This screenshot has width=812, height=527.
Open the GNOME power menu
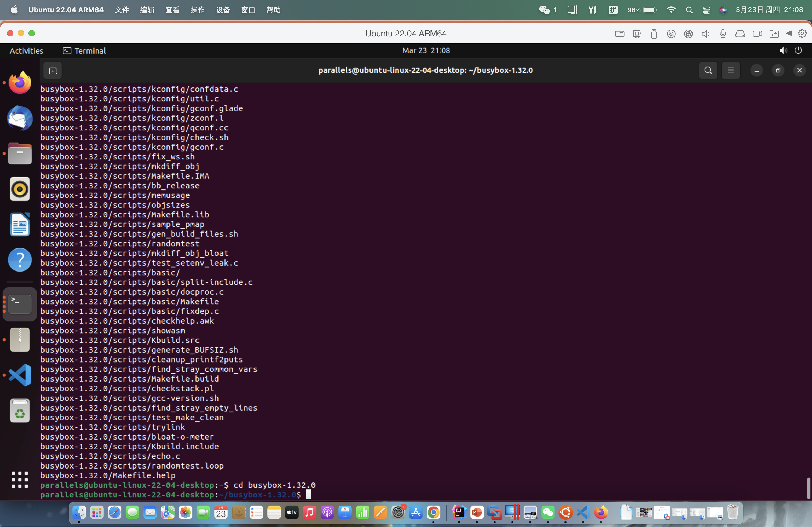coord(798,50)
